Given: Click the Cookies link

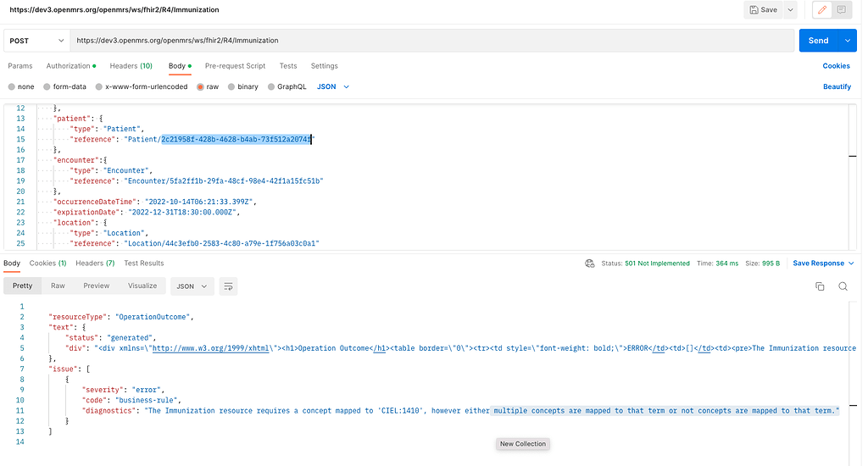Looking at the screenshot, I should [836, 66].
